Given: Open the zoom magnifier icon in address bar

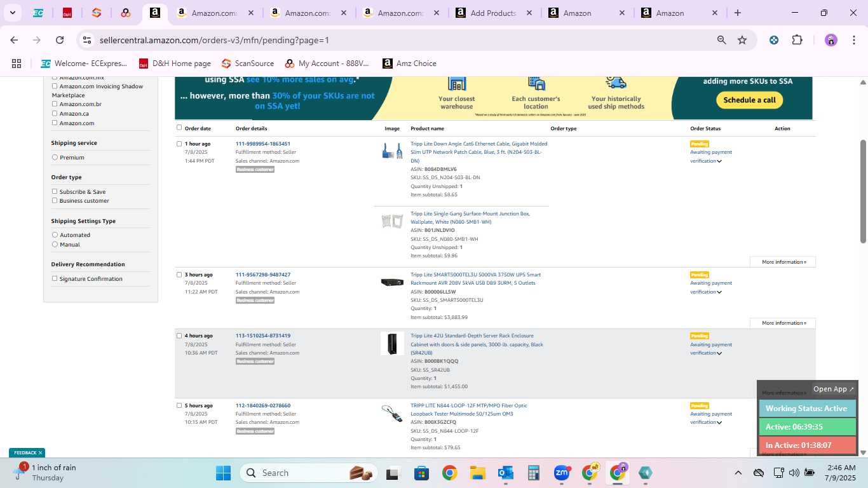Looking at the screenshot, I should click(x=721, y=40).
